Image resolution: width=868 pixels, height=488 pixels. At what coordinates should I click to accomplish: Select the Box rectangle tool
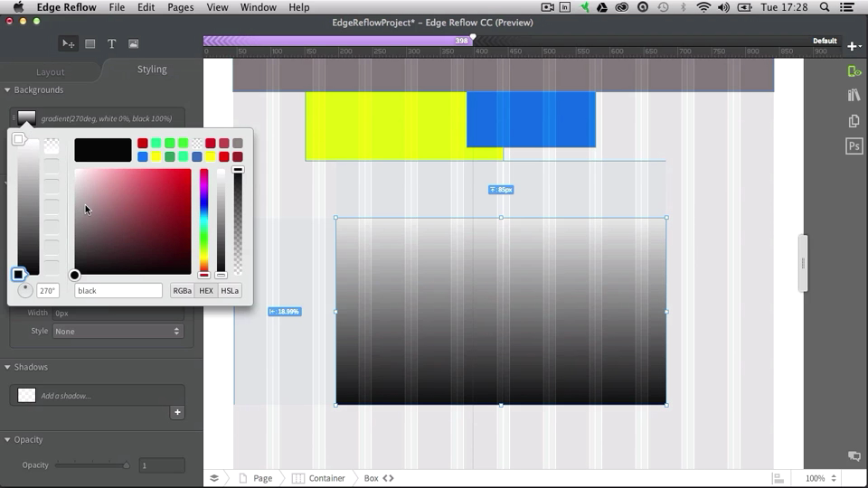pos(90,43)
